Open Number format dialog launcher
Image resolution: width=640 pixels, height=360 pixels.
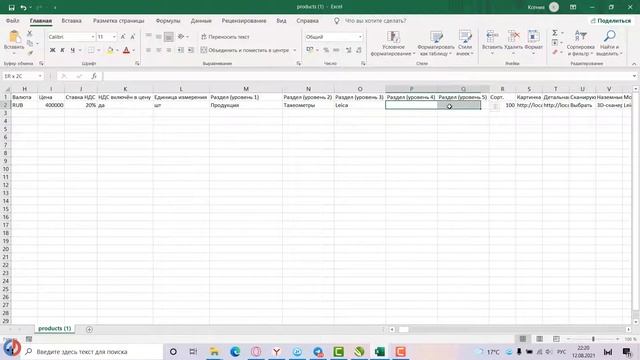pyautogui.click(x=363, y=64)
